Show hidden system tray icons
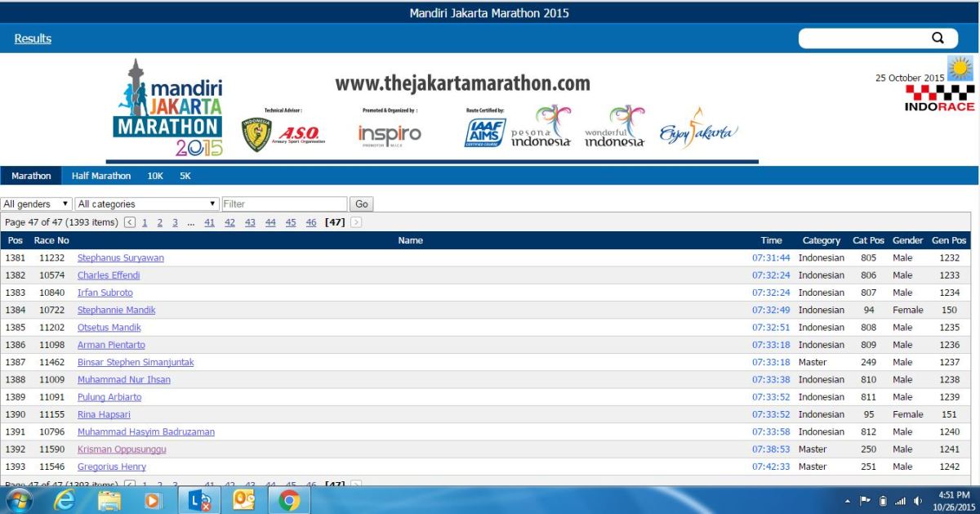980x514 pixels. pos(847,500)
